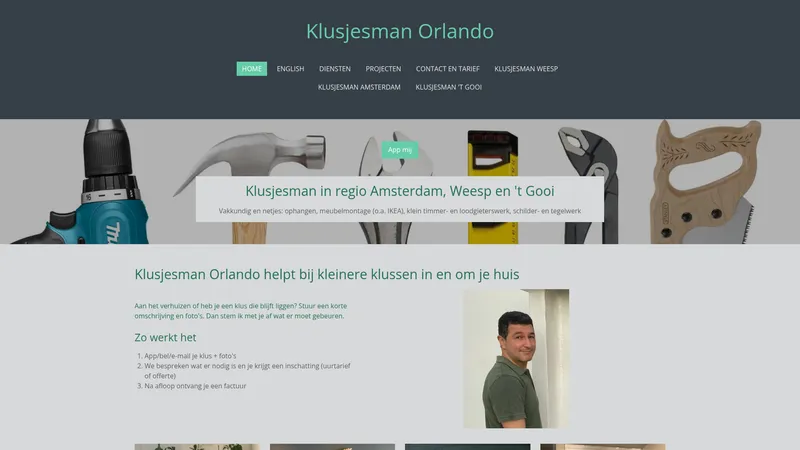Open KLUSJESMAN 'T GOOI page
800x450 pixels.
tap(448, 87)
